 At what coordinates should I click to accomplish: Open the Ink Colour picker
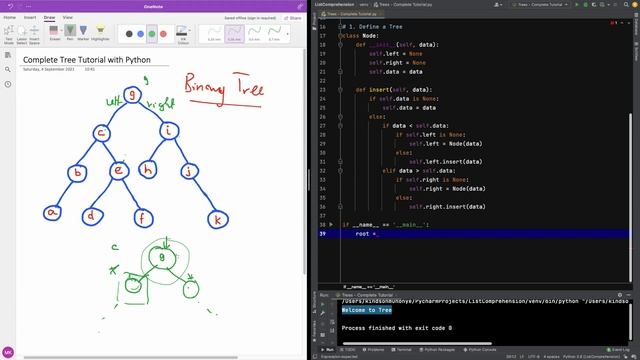(183, 35)
